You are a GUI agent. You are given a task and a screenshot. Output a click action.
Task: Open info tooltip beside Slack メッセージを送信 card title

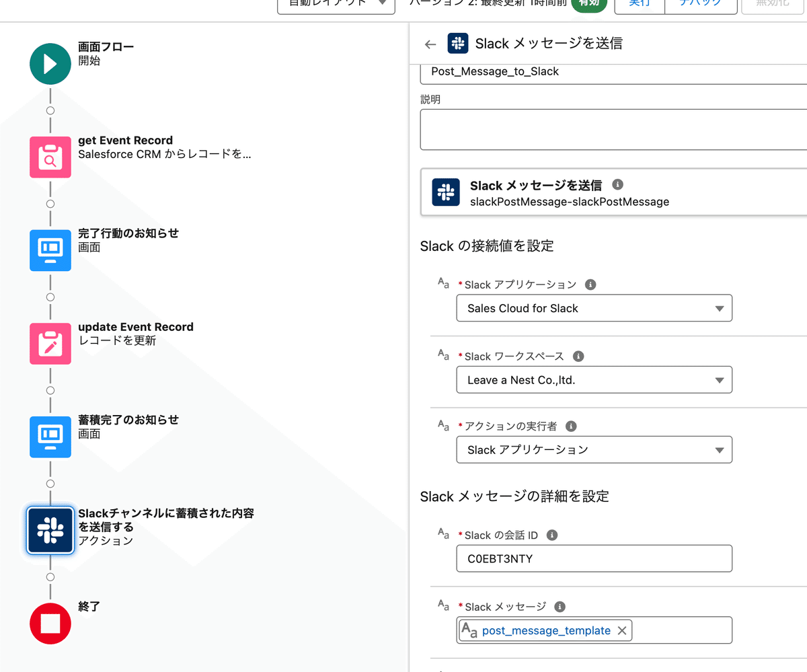click(618, 184)
